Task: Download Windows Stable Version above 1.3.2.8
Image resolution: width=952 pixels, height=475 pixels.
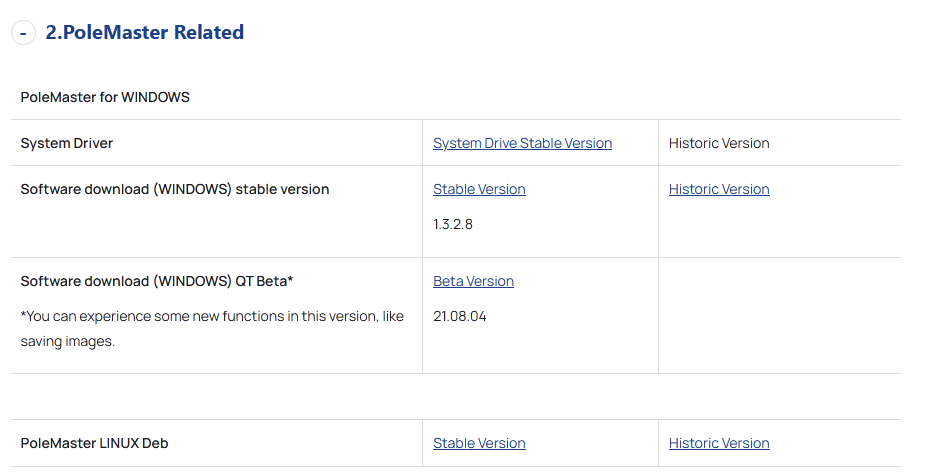Action: [479, 189]
